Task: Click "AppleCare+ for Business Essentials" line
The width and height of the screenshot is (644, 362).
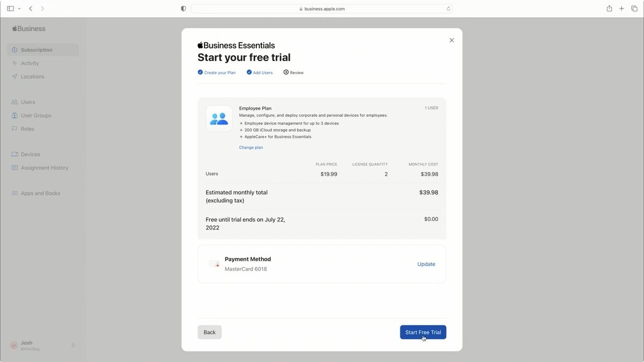Action: (278, 137)
